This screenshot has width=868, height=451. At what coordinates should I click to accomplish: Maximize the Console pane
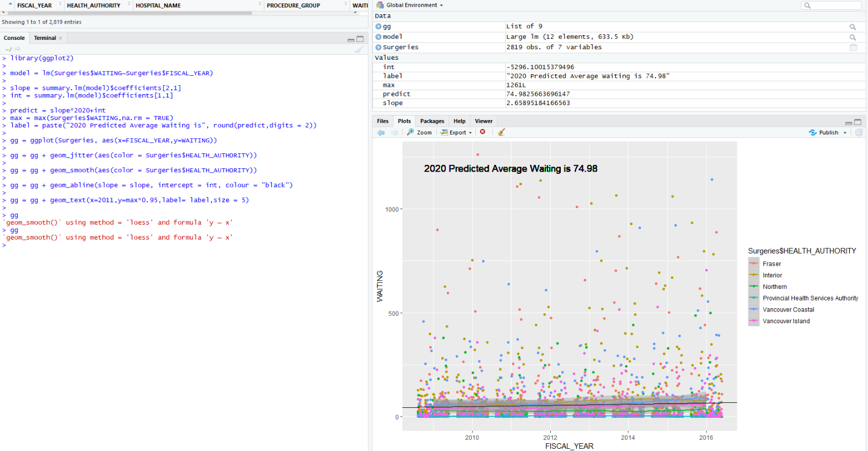click(360, 39)
